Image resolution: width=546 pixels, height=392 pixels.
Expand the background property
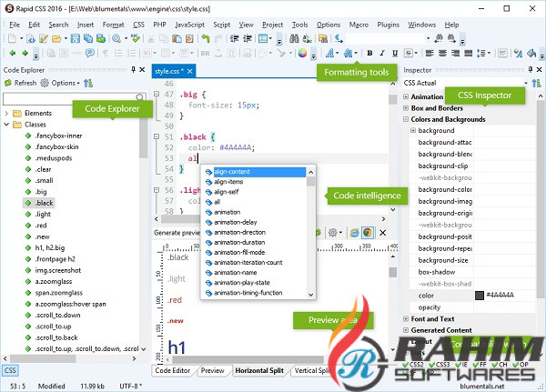click(x=413, y=130)
